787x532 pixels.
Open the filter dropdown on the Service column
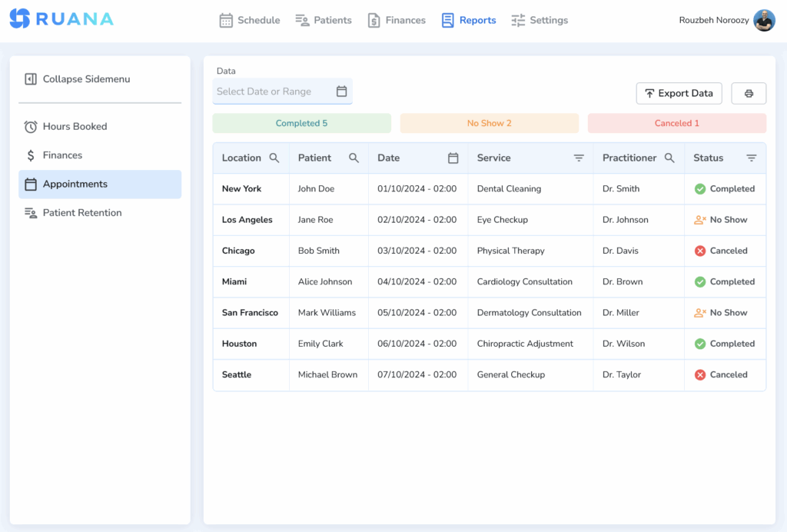[579, 158]
